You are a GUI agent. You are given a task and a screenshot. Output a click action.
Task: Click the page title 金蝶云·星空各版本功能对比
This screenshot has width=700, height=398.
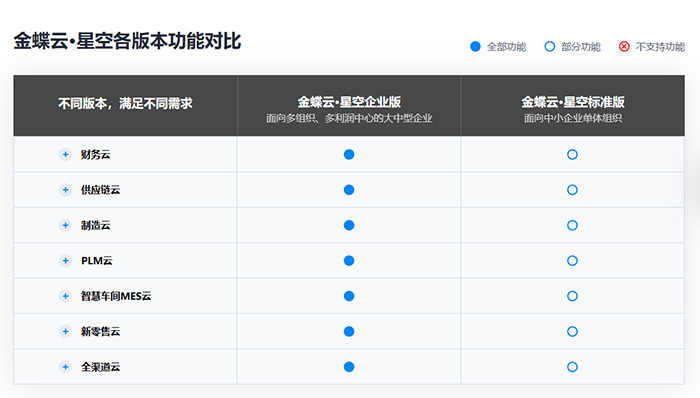click(x=127, y=41)
